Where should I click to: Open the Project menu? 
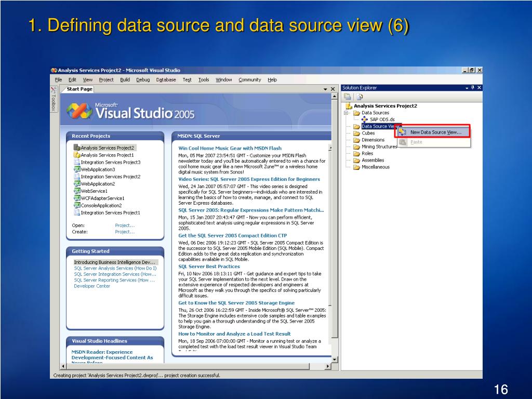(106, 79)
